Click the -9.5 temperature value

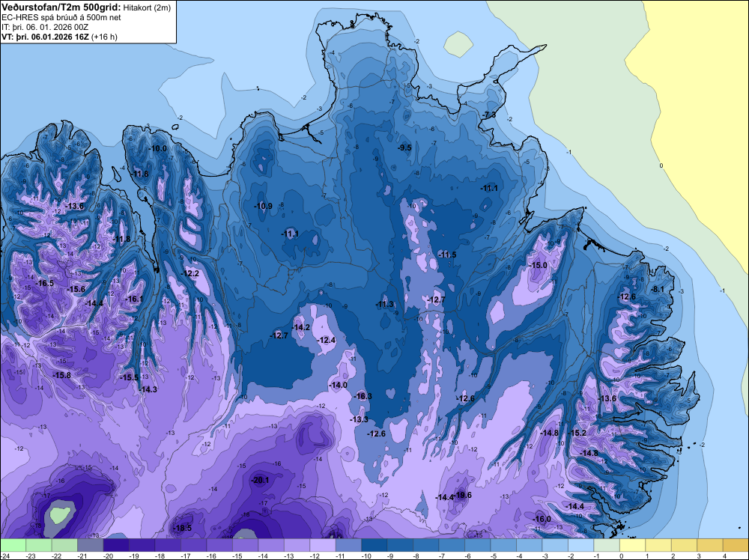404,147
